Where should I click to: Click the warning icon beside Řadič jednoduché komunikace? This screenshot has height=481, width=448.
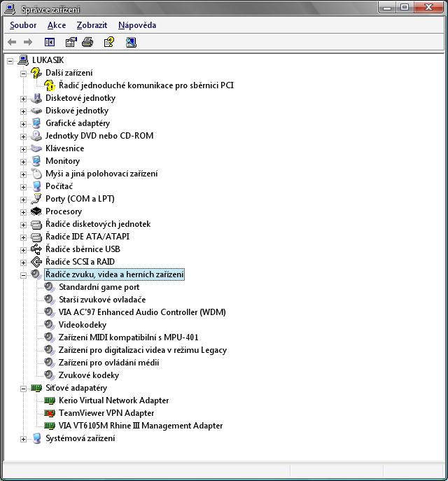click(50, 85)
